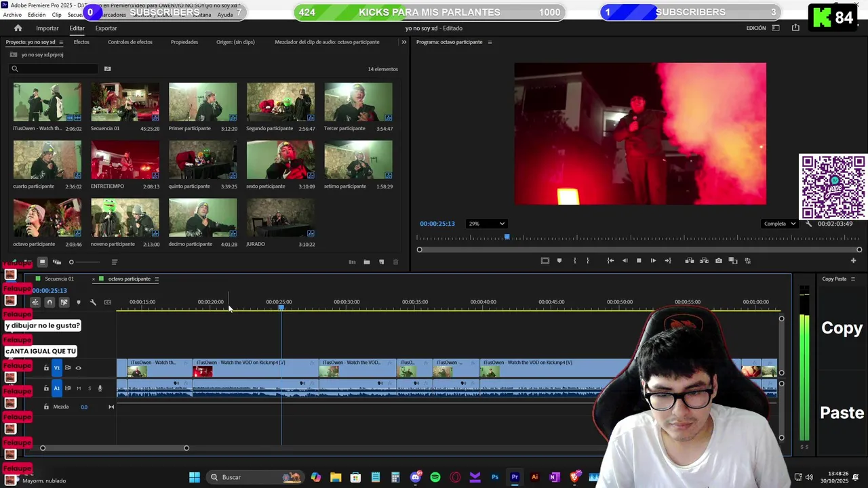The width and height of the screenshot is (868, 488).
Task: Open the search-by-bin filter icon in Project panel
Action: coord(107,68)
